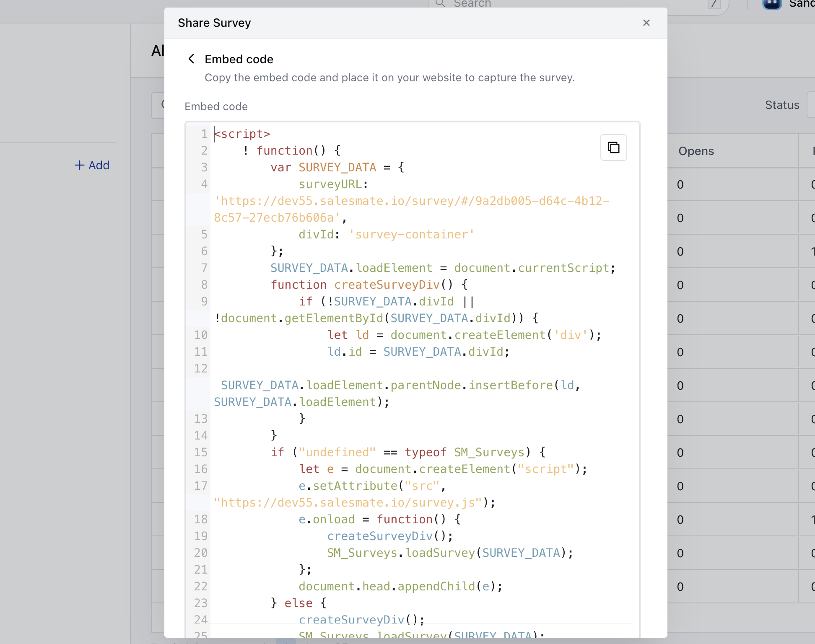
Task: Click the surveyURL string on code line 4
Action: [412, 209]
